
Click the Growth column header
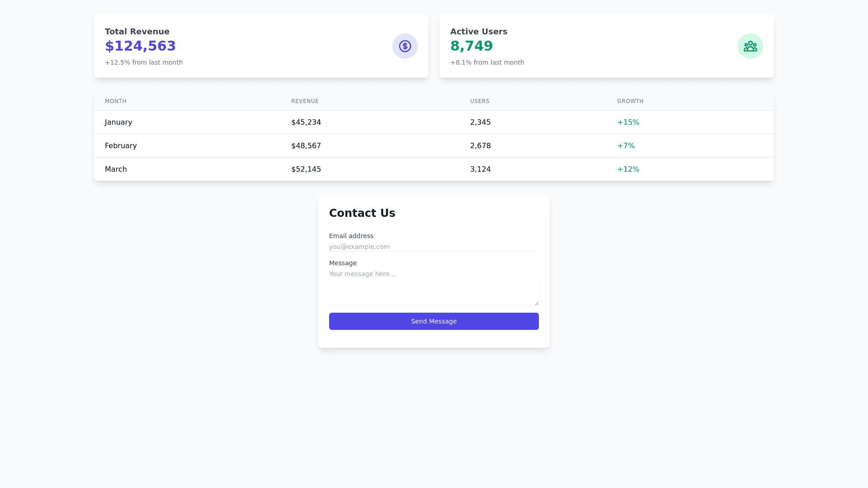pyautogui.click(x=630, y=101)
